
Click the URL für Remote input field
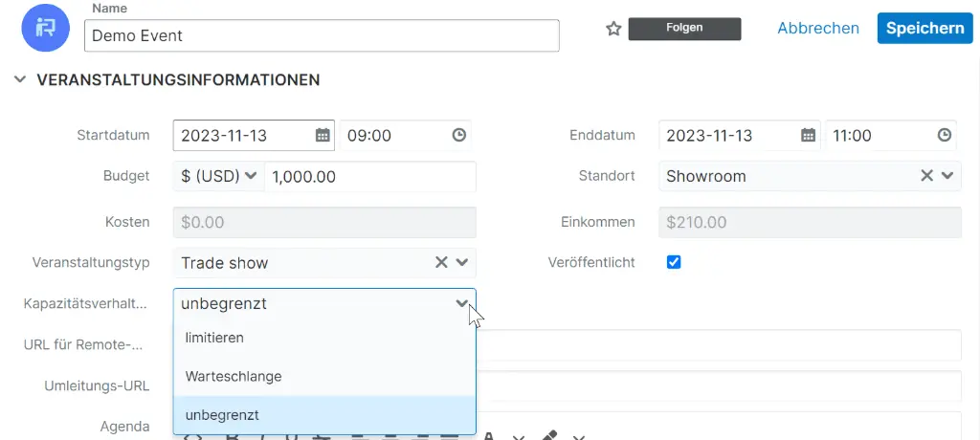coord(718,345)
